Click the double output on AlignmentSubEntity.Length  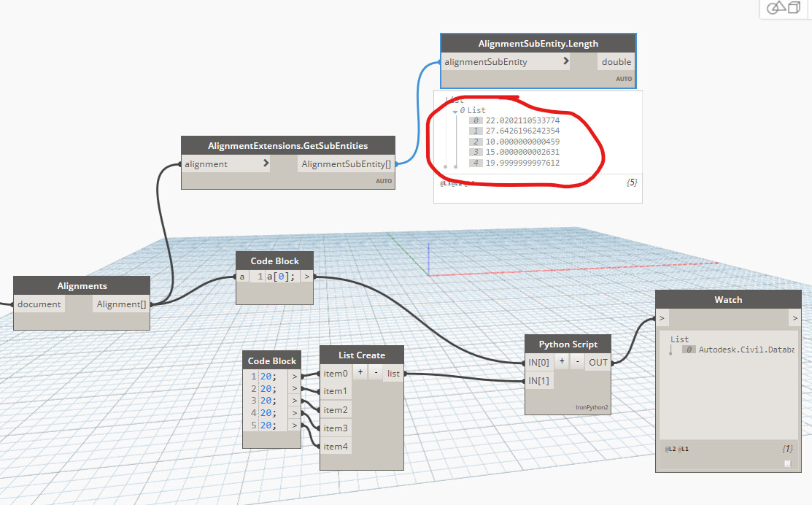(616, 61)
